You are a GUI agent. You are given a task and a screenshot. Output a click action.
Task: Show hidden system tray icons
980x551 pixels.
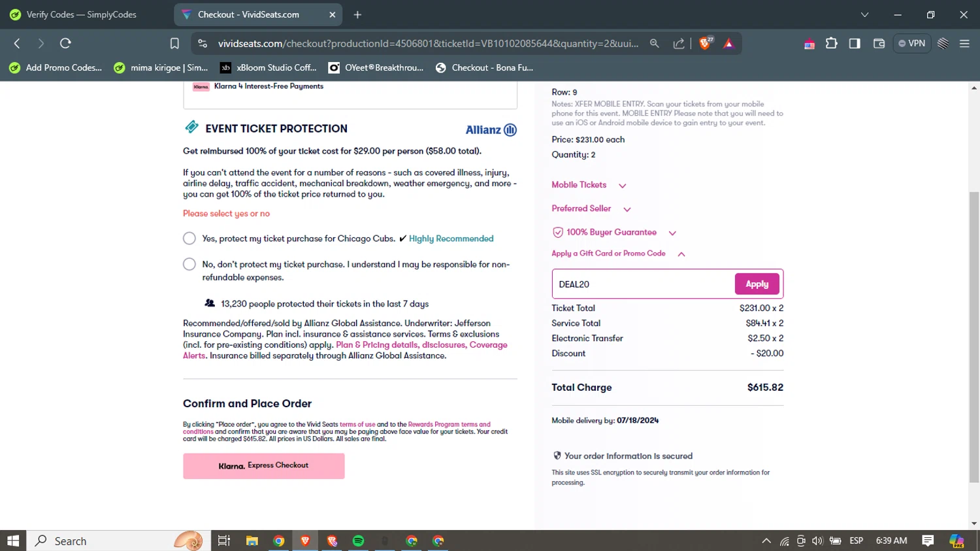766,541
